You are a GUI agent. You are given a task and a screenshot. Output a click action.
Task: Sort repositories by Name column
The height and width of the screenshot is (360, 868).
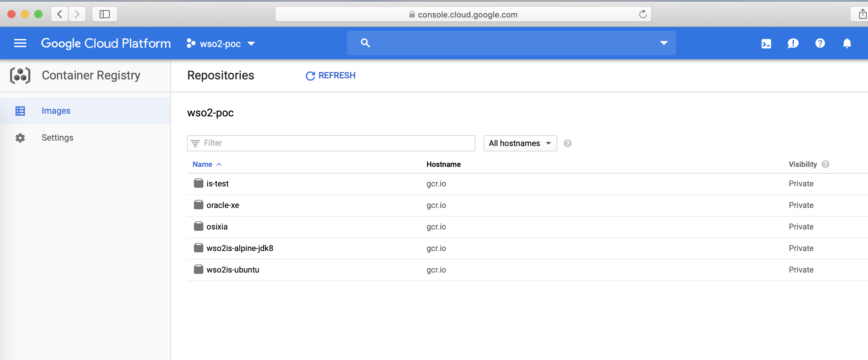pos(202,164)
